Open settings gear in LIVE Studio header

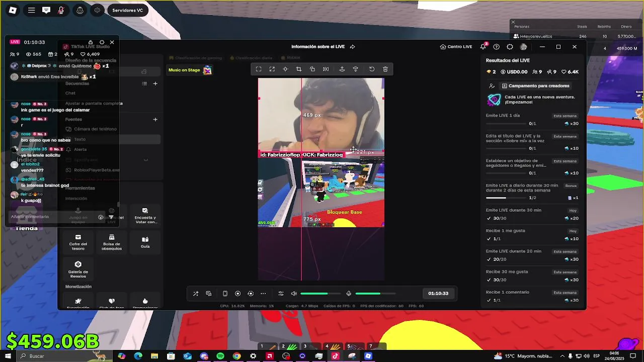click(510, 47)
